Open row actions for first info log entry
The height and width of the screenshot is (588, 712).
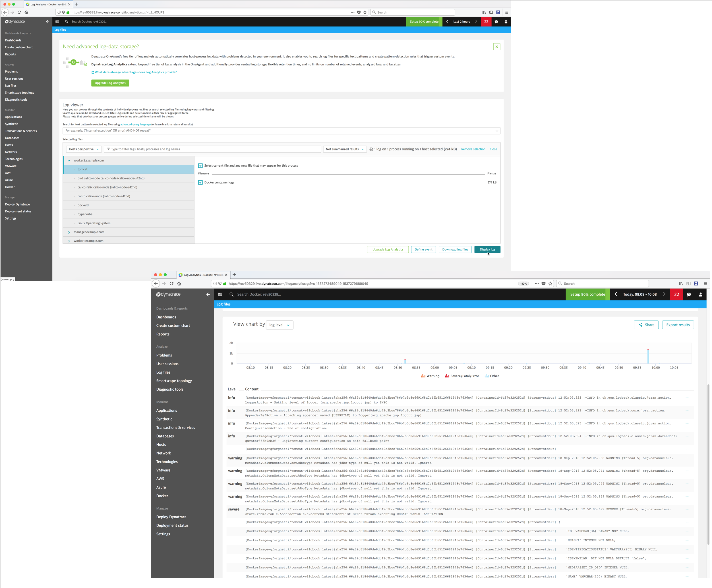coord(687,398)
